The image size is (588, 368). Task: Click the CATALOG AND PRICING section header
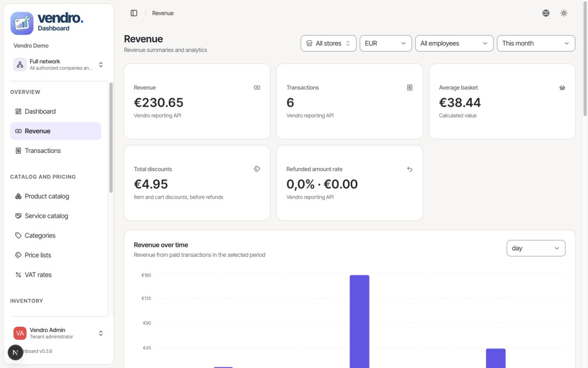(43, 177)
